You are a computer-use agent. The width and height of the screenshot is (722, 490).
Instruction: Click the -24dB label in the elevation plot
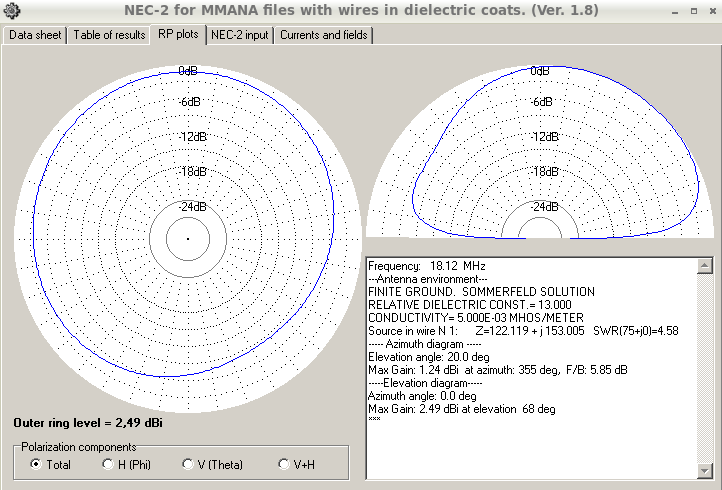pyautogui.click(x=540, y=207)
